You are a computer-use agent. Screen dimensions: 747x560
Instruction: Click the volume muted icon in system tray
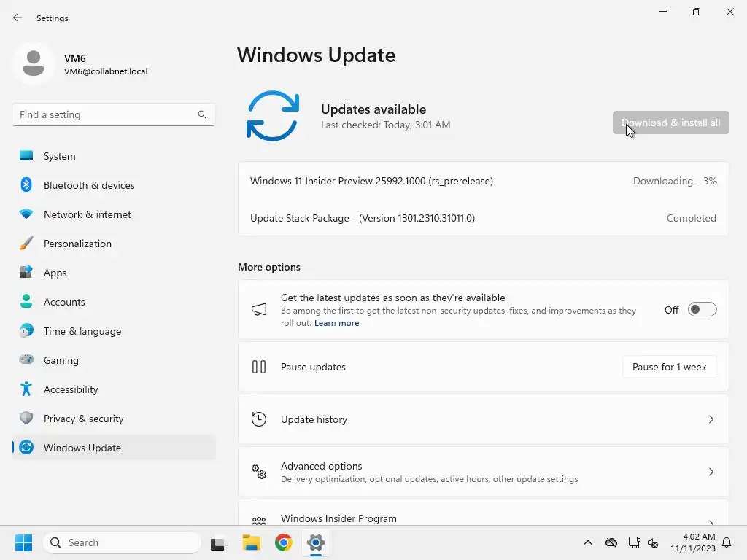(653, 542)
